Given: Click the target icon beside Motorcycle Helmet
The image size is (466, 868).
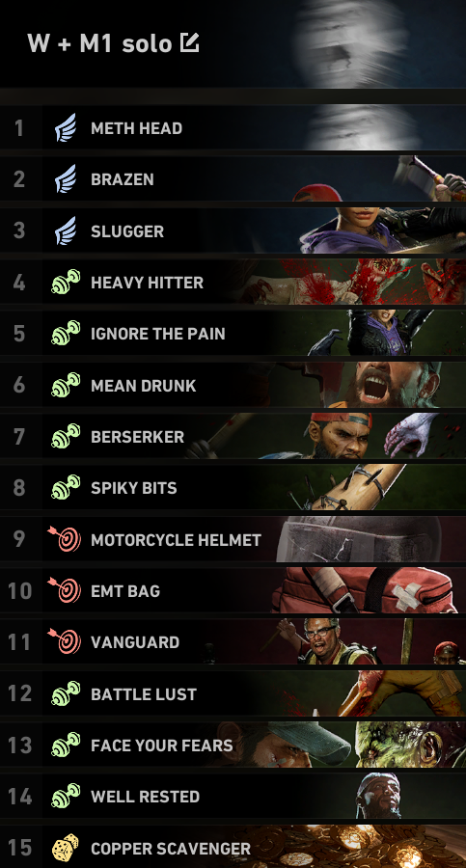Looking at the screenshot, I should click(x=66, y=539).
